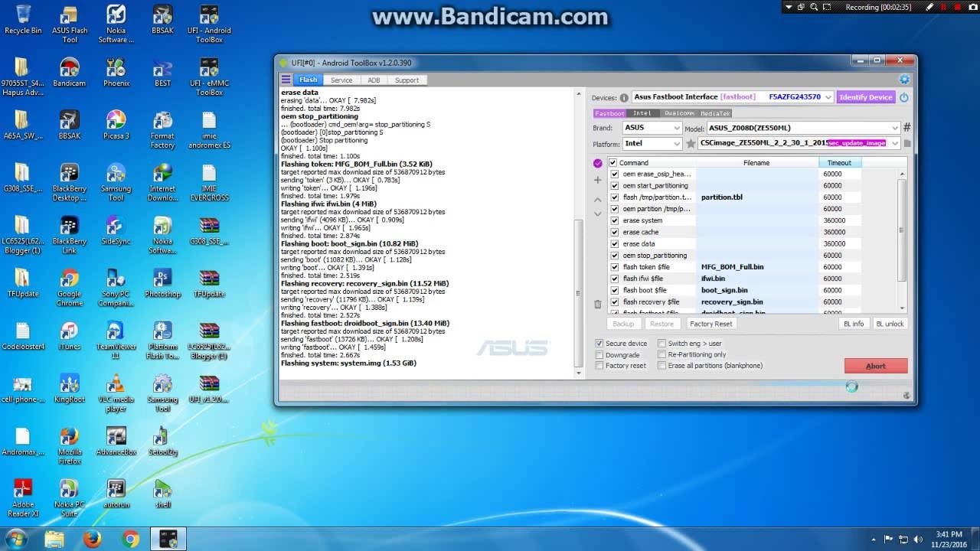Click the Timeout column header

pyautogui.click(x=839, y=163)
